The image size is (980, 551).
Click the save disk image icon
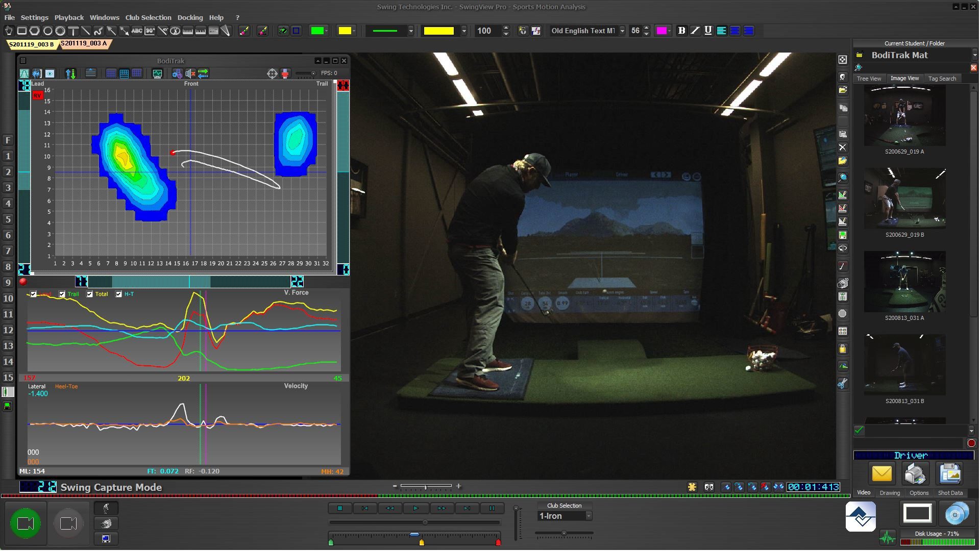[x=949, y=474]
